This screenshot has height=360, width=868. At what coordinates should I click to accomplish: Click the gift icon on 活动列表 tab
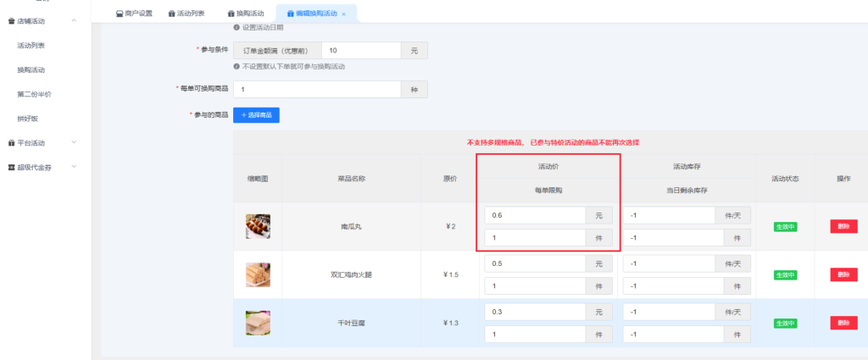(x=172, y=14)
